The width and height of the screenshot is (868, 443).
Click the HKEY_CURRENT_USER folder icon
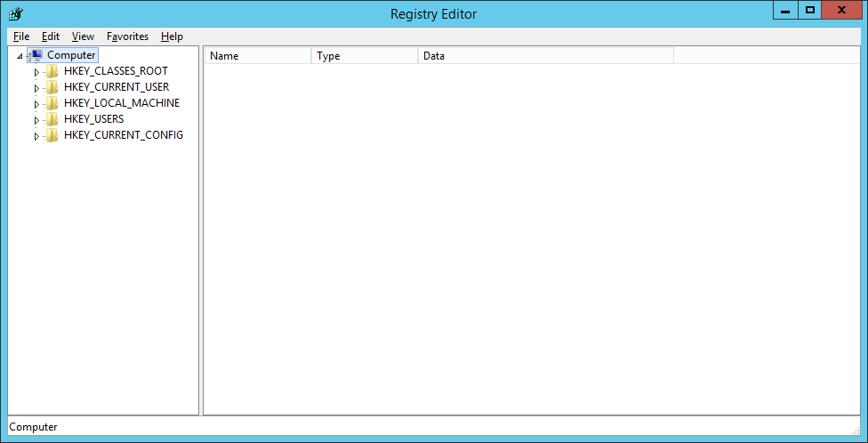[52, 87]
